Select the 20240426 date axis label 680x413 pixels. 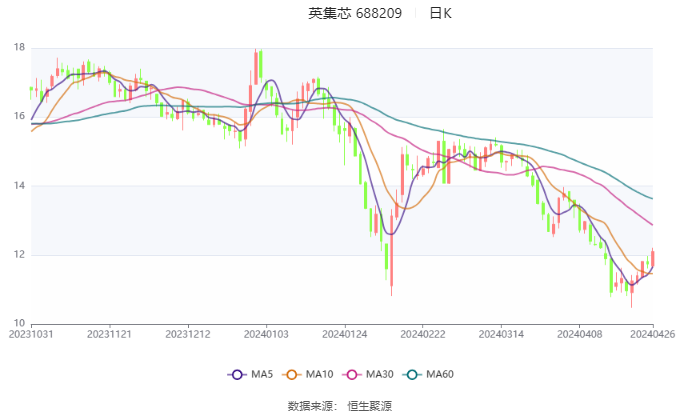[653, 334]
